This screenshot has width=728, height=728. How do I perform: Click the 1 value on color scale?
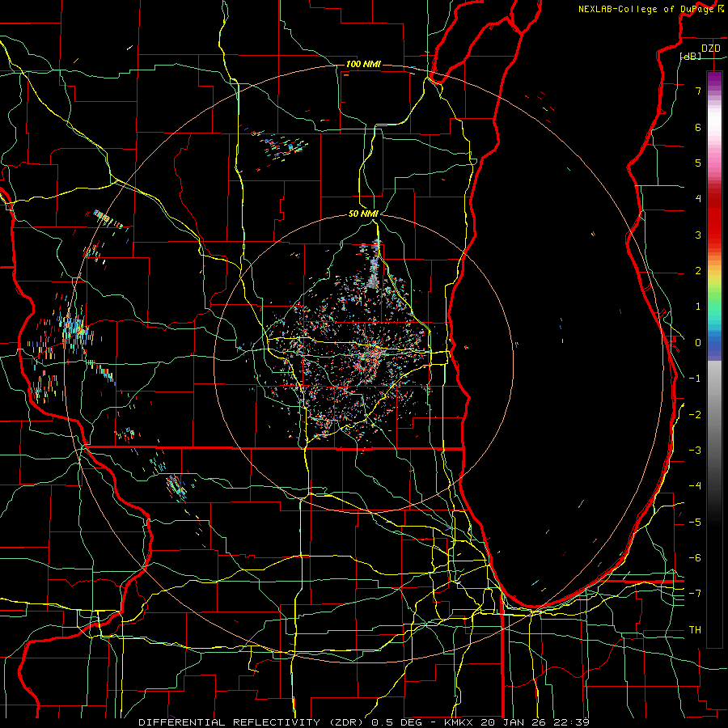(698, 307)
